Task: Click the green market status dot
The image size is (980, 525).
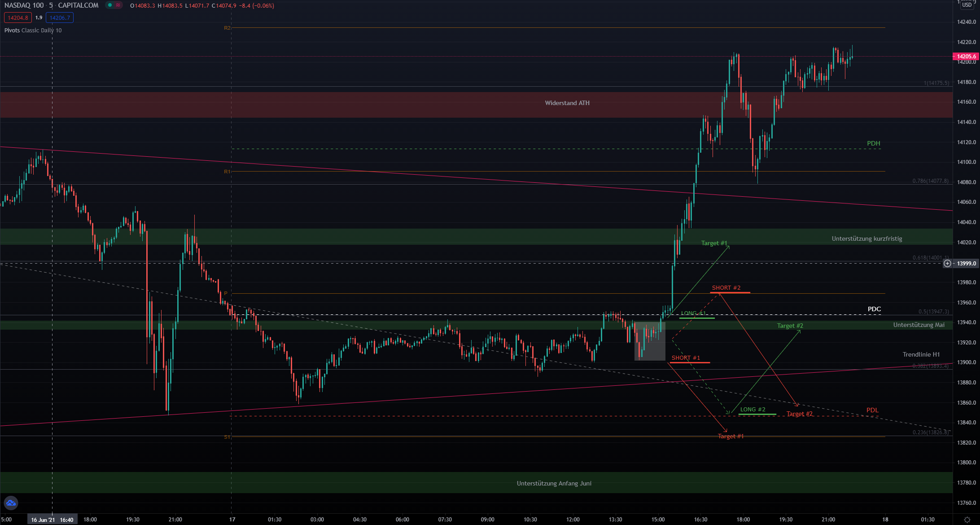Action: pos(110,5)
